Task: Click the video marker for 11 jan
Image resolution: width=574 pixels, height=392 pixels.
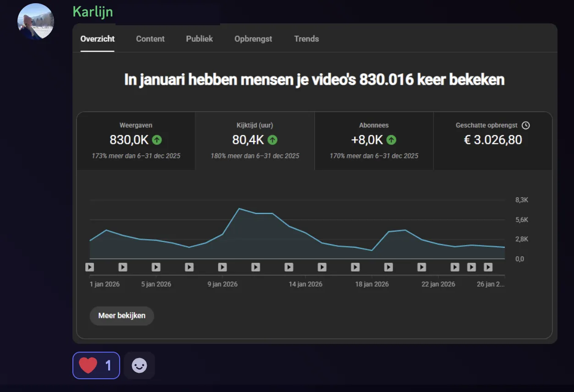Action: click(x=256, y=267)
